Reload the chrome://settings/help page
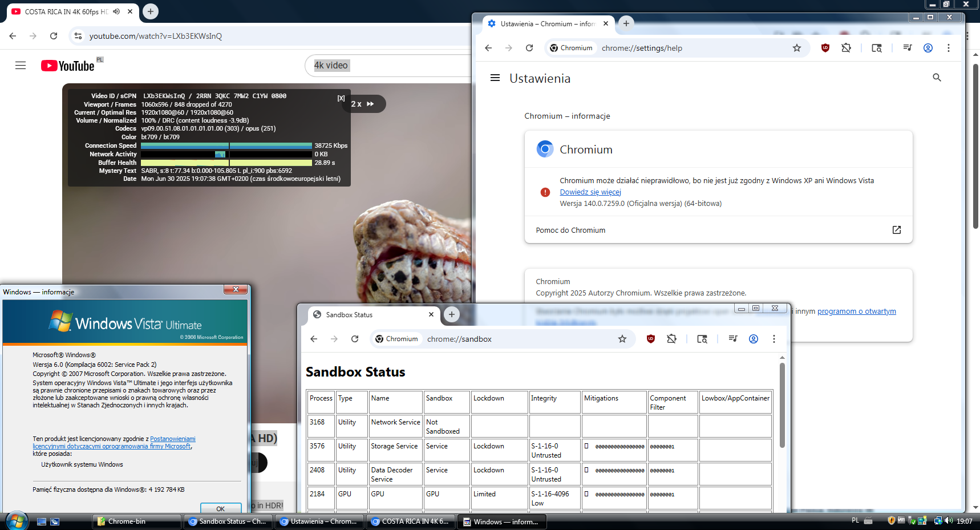Viewport: 980px width, 530px height. tap(529, 48)
